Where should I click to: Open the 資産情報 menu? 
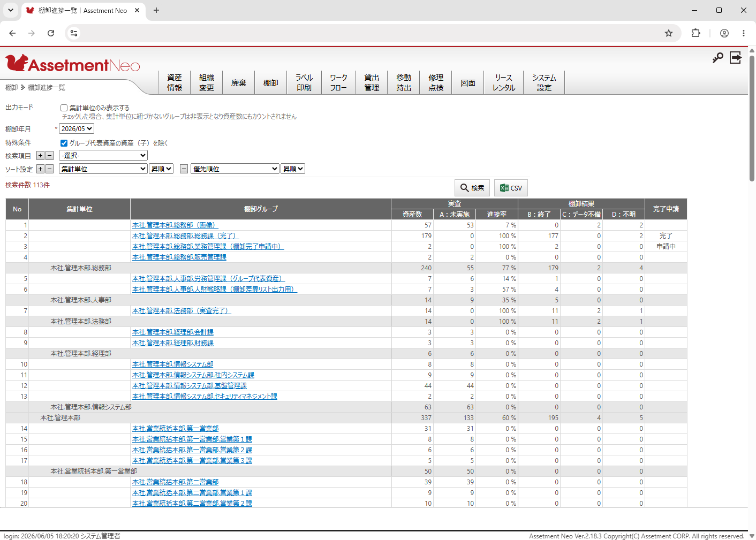pos(175,83)
